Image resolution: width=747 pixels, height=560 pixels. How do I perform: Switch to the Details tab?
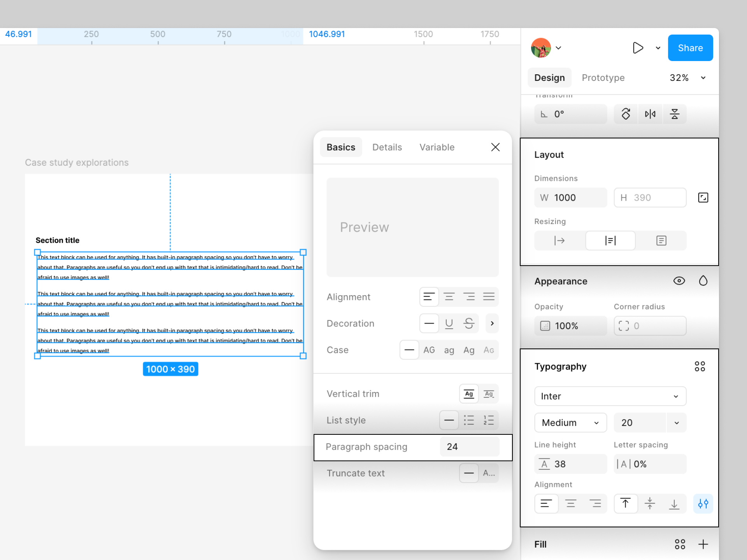[x=387, y=147]
